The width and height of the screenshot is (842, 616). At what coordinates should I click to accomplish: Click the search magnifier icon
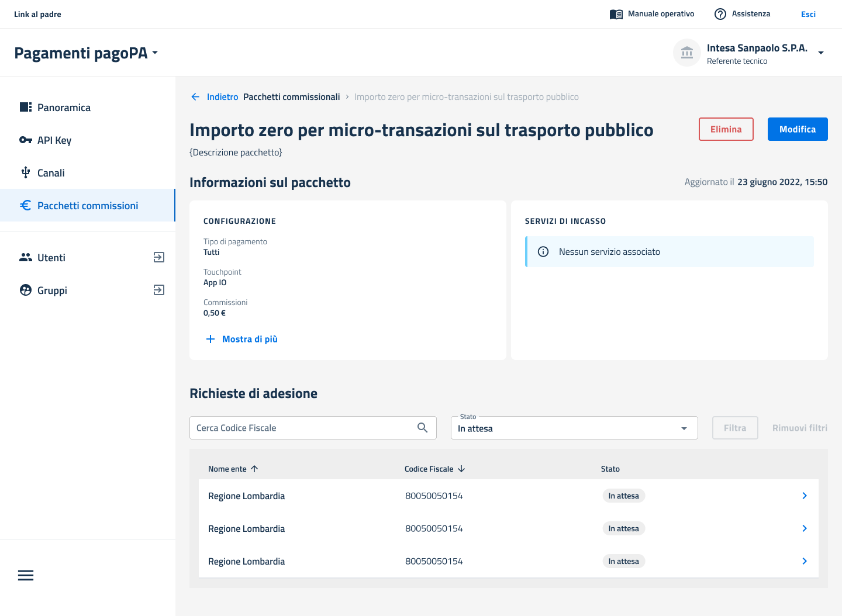(x=422, y=428)
